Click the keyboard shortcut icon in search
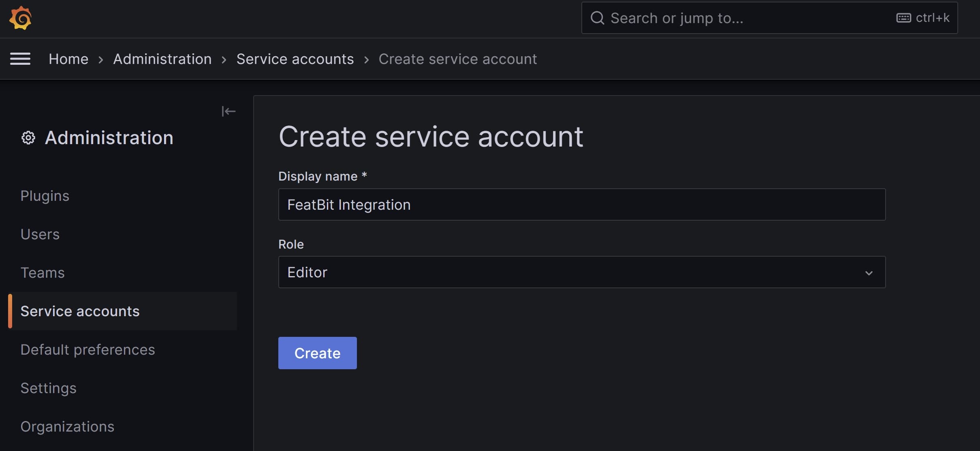This screenshot has height=451, width=980. (x=903, y=18)
